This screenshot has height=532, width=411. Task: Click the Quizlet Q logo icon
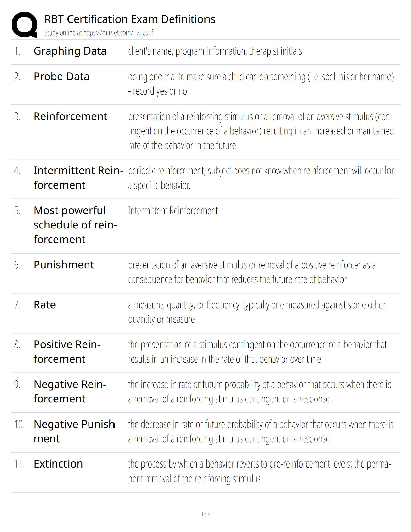point(24,25)
